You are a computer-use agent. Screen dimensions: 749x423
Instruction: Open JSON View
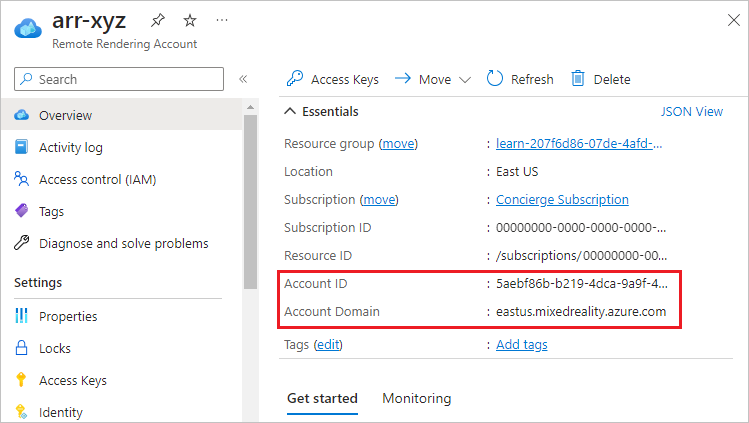click(692, 112)
